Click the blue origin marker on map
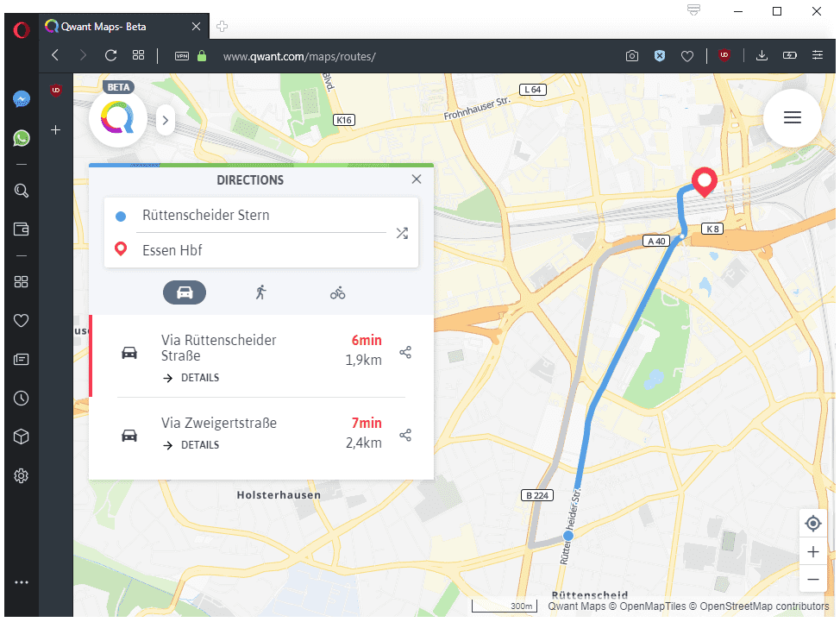The height and width of the screenshot is (622, 840). [568, 535]
